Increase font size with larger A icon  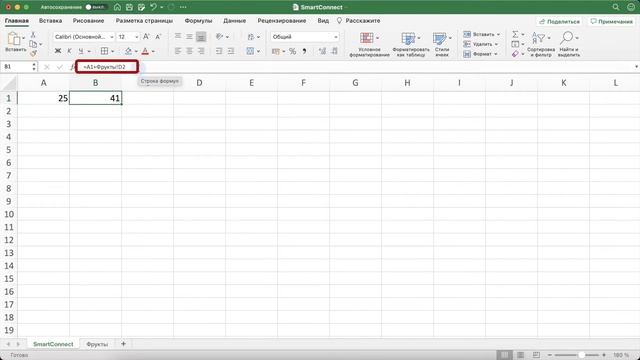tap(146, 37)
